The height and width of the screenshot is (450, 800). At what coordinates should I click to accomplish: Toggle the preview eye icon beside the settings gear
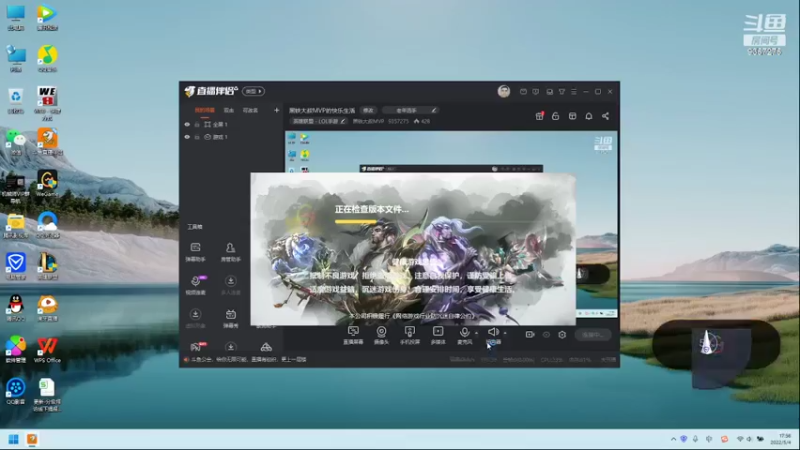[x=546, y=335]
